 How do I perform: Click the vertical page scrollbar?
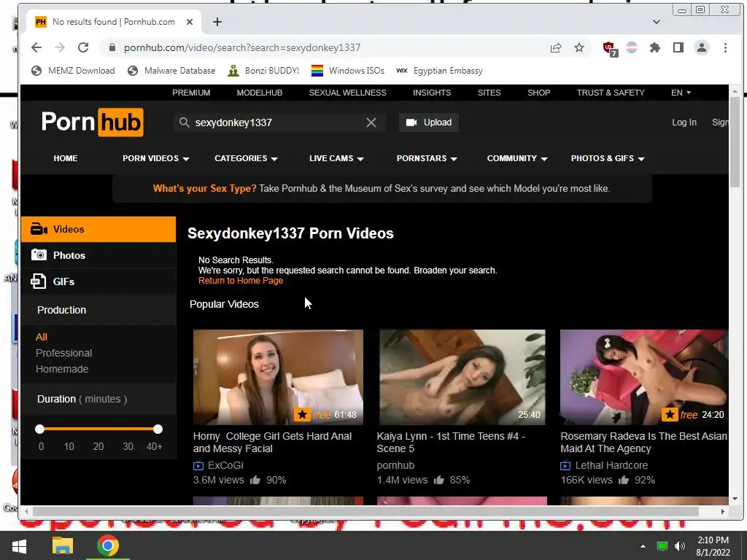[735, 143]
